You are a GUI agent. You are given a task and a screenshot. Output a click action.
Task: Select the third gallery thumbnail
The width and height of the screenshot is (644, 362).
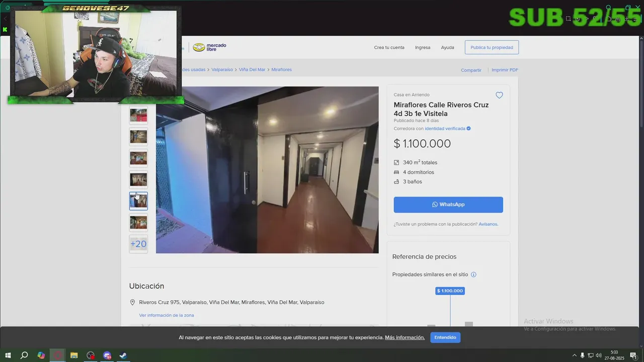138,158
